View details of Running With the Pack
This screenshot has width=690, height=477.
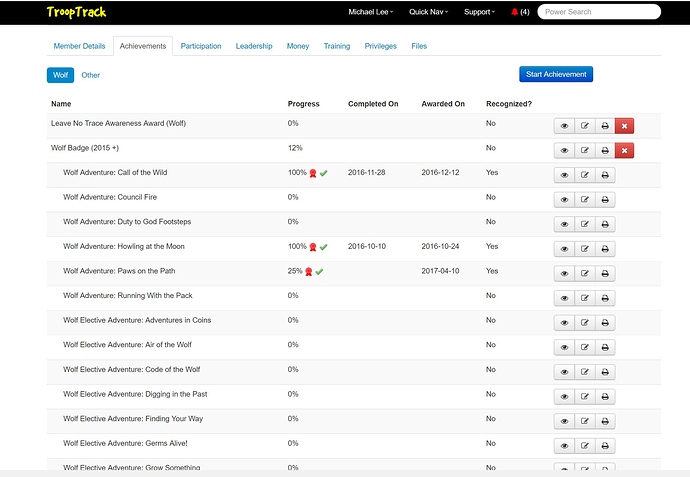coord(564,297)
